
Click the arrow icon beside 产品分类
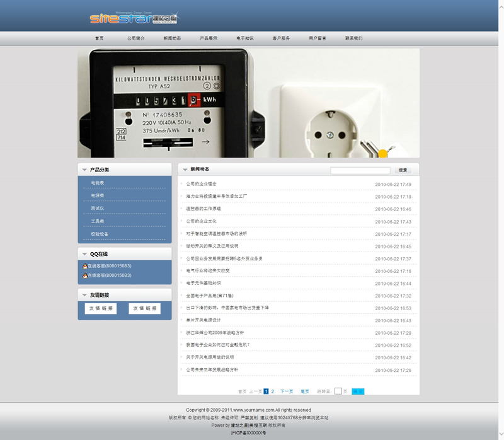click(84, 170)
